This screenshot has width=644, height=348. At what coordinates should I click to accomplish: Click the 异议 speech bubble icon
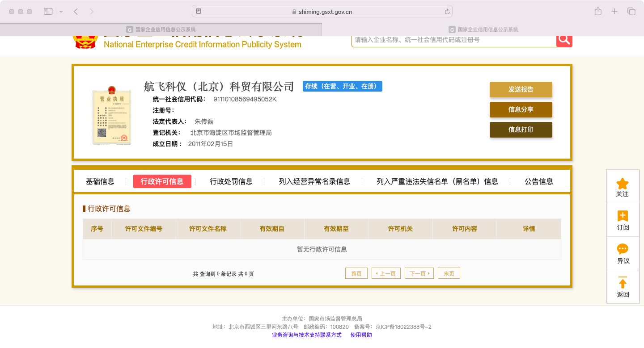[623, 249]
